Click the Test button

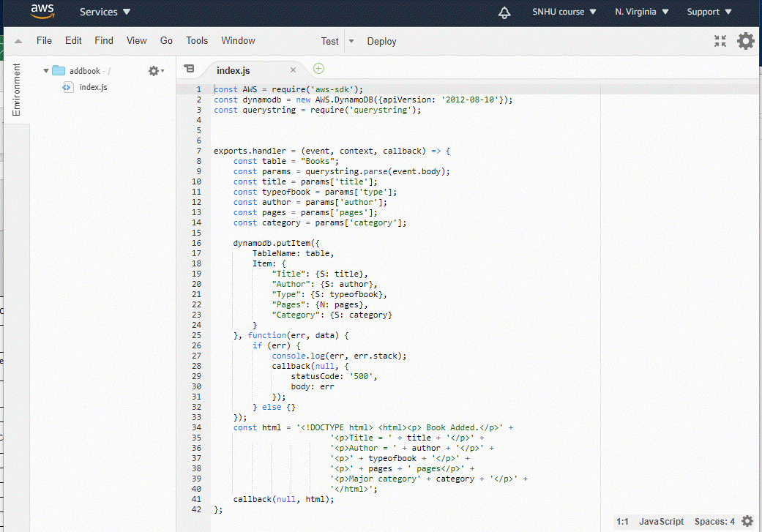coord(329,41)
